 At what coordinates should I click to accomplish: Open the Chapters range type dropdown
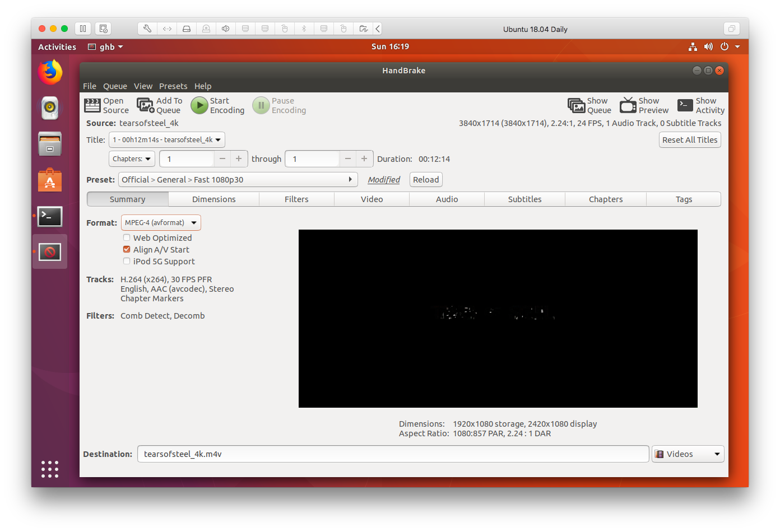[x=132, y=159]
